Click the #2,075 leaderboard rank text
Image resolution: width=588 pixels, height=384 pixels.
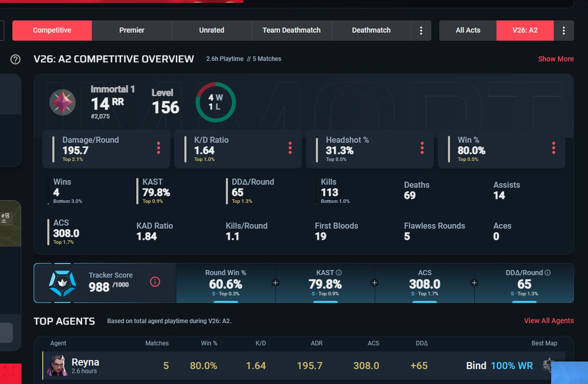tap(100, 116)
